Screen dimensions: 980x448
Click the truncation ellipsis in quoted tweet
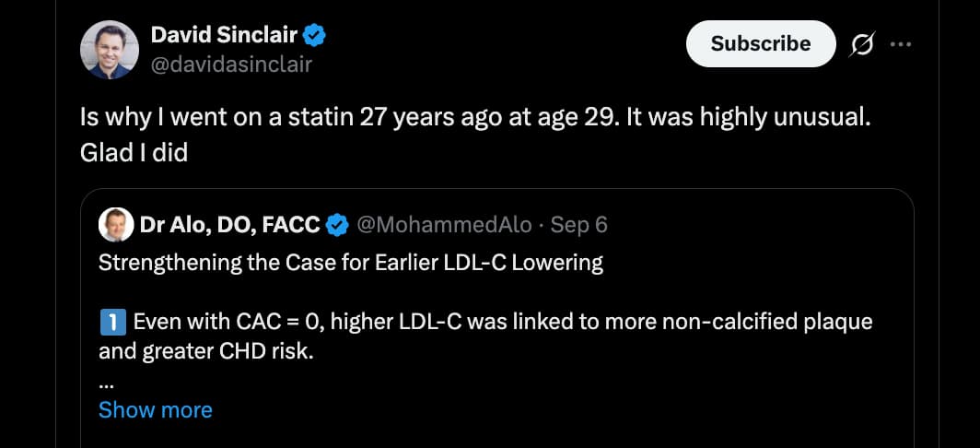point(105,381)
